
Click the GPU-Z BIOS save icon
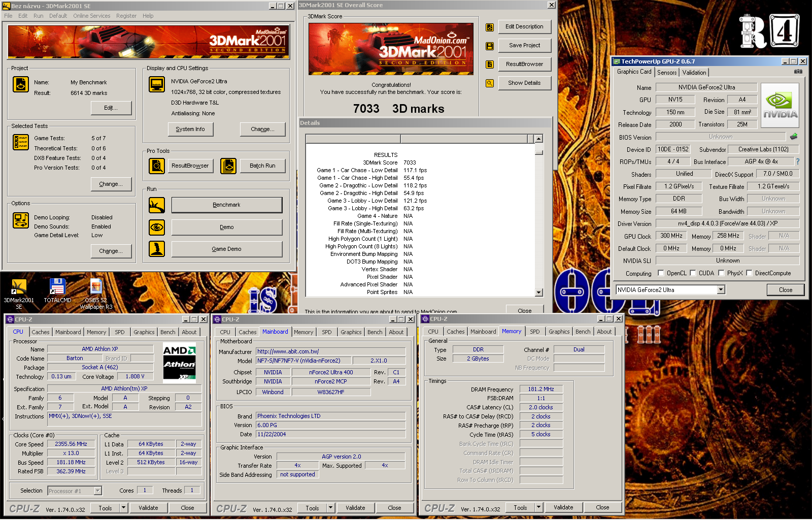click(x=794, y=136)
